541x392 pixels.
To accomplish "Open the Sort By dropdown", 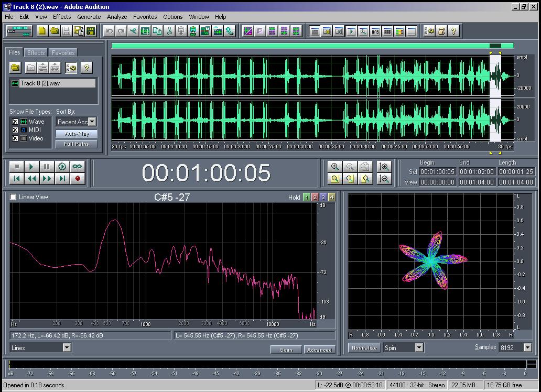I will [92, 122].
